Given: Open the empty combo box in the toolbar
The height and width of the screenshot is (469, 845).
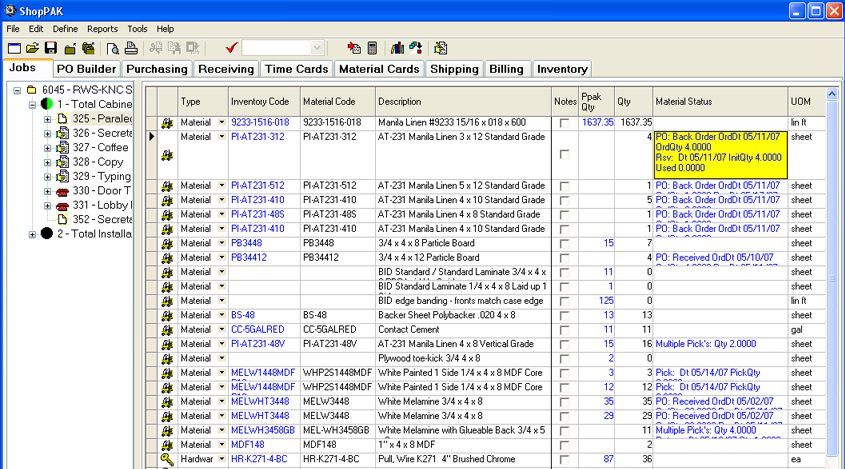Looking at the screenshot, I should (317, 48).
